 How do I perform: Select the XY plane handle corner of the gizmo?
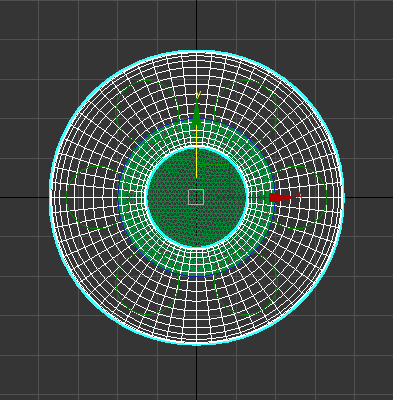[x=229, y=165]
